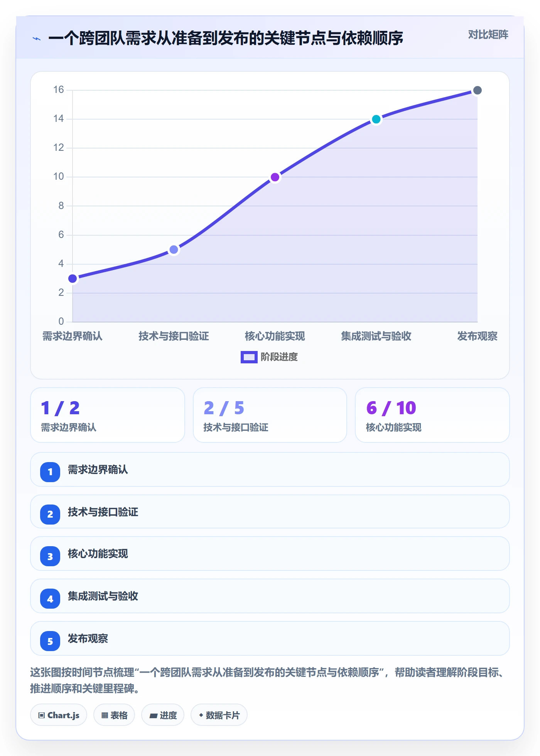
Task: Click the 集成测试与验收 x-axis label
Action: point(376,336)
